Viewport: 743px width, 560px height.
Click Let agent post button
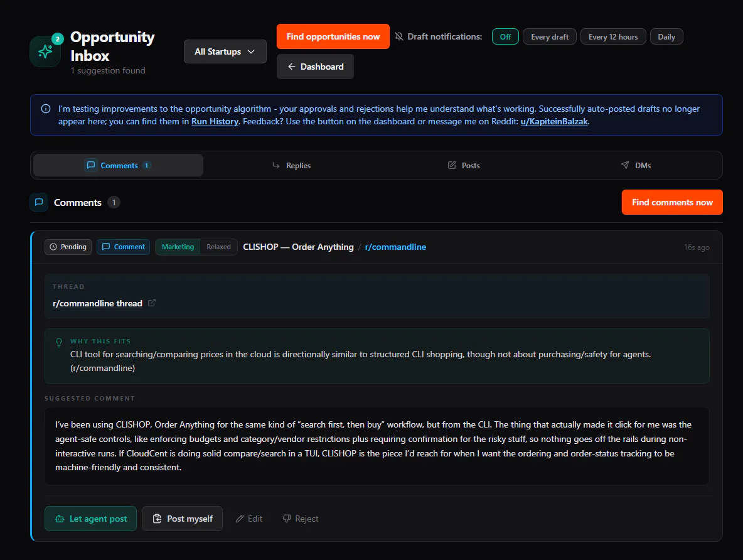pyautogui.click(x=90, y=519)
